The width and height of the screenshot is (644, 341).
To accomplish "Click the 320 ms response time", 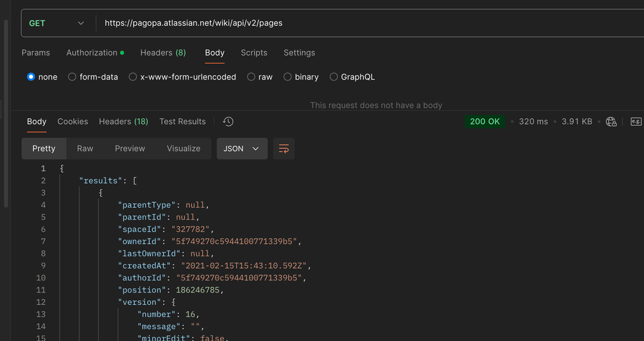I will (533, 121).
